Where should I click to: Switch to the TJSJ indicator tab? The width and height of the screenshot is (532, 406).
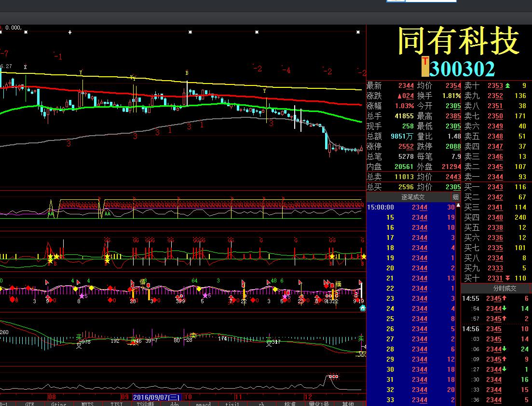116,404
